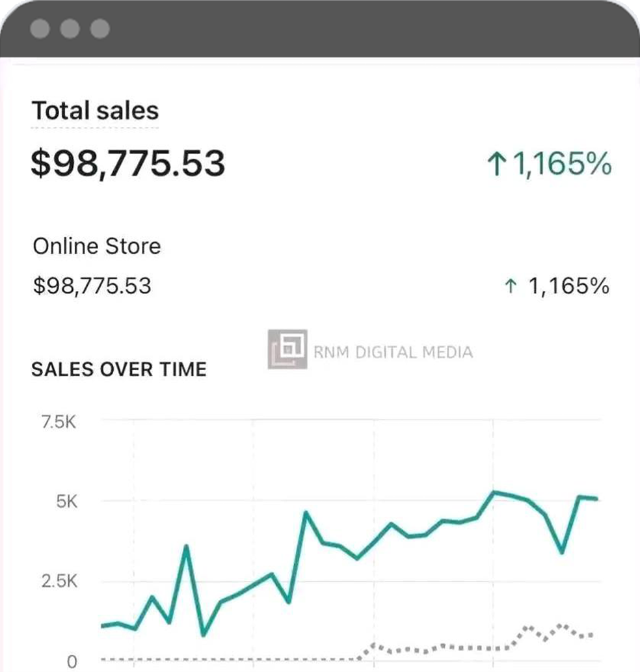This screenshot has height=672, width=640.
Task: Select the Online Store channel label
Action: 97,247
